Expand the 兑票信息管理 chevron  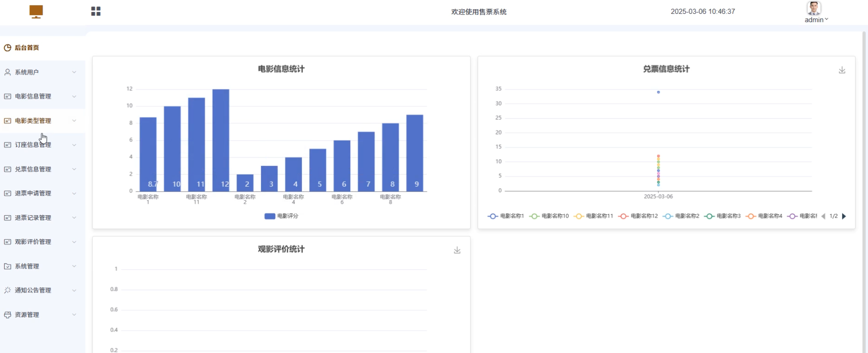[74, 169]
